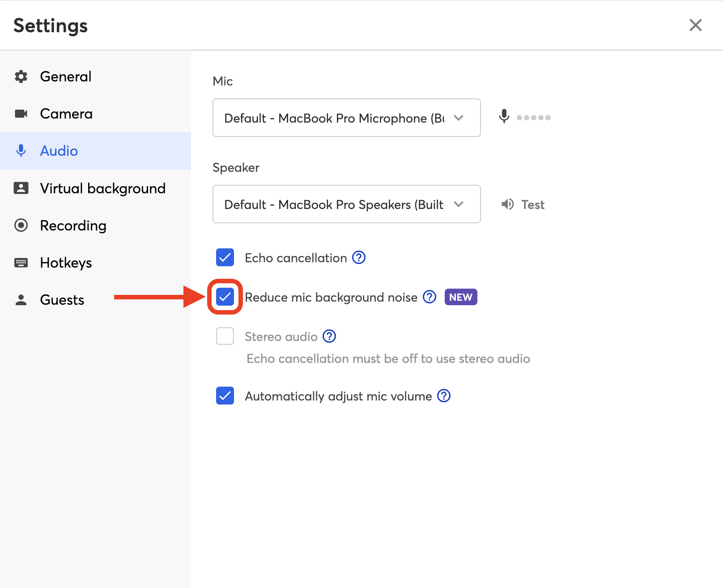
Task: Go to the Hotkeys settings tab
Action: point(66,263)
